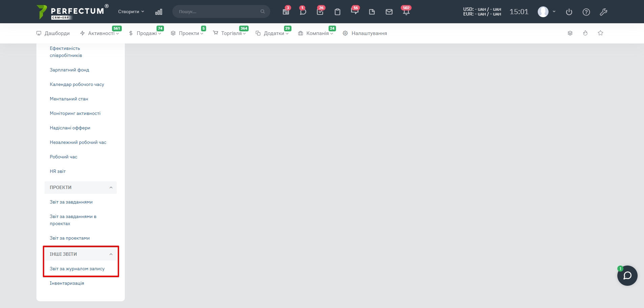Click the wrench setup icon
Viewport: 644px width, 308px height.
click(604, 12)
